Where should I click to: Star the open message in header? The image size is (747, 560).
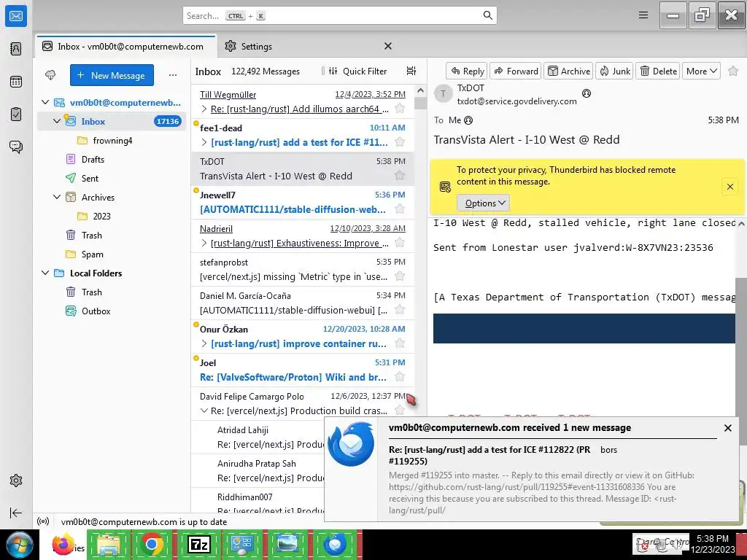click(733, 71)
